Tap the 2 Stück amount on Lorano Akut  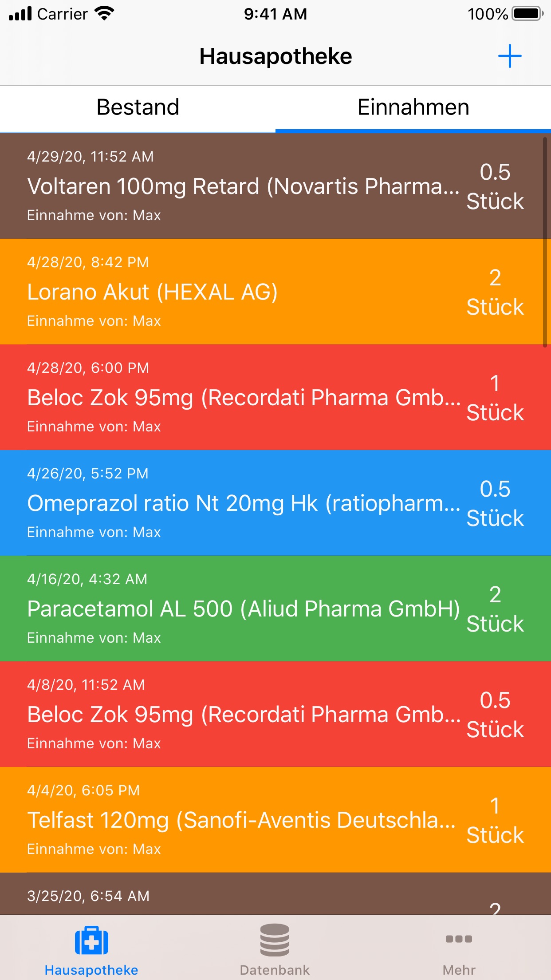pyautogui.click(x=495, y=292)
